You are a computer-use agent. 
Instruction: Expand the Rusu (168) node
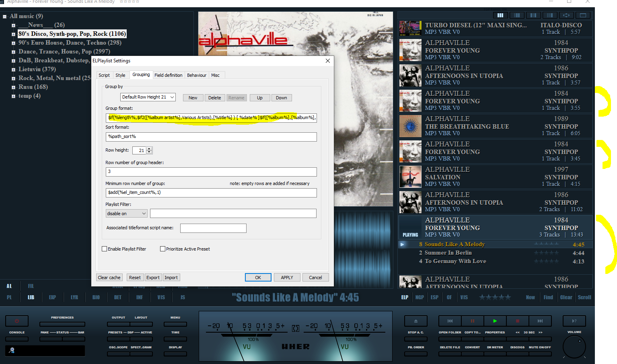[x=13, y=87]
